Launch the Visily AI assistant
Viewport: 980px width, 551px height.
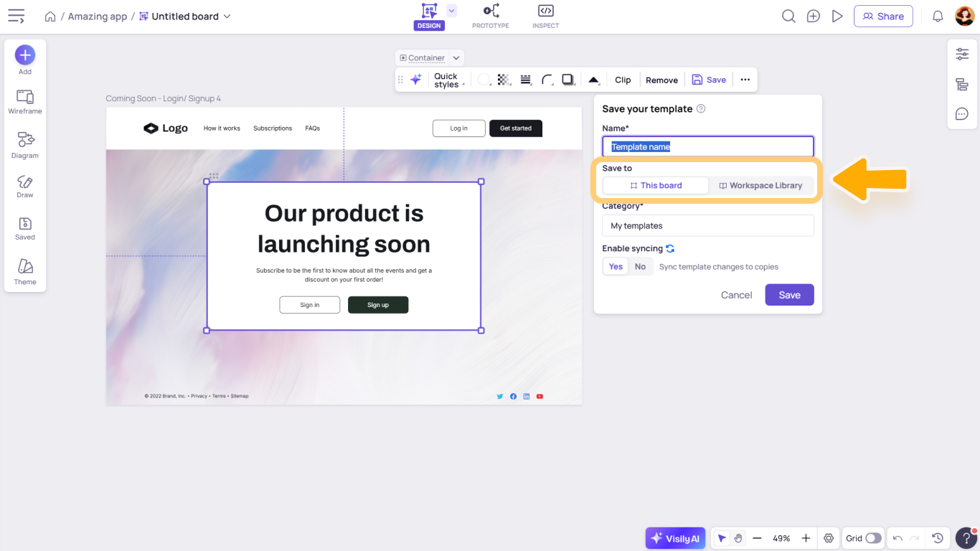point(674,537)
